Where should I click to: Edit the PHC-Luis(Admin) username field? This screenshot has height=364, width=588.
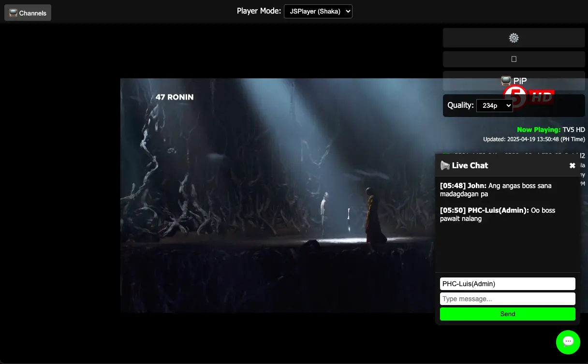pos(507,284)
